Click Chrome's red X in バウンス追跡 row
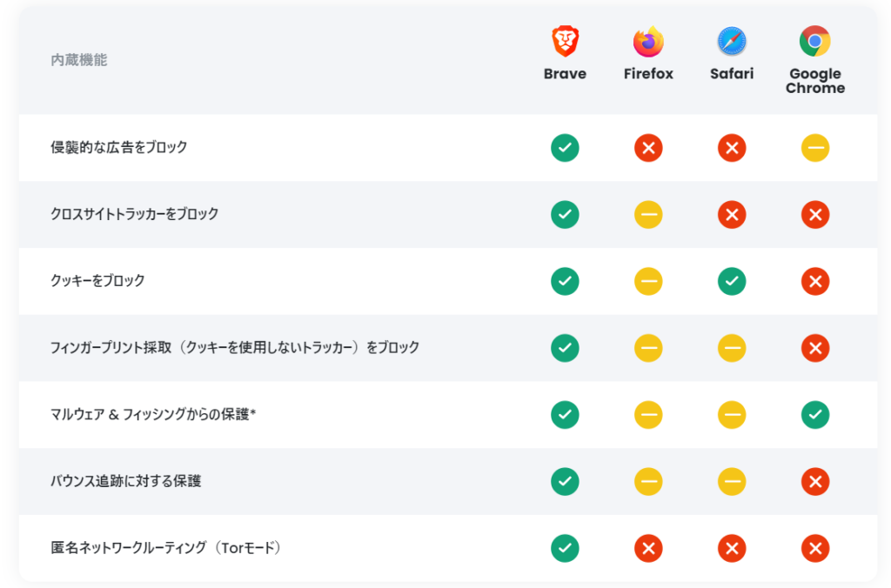Screen dimensions: 891x588 click(x=815, y=481)
